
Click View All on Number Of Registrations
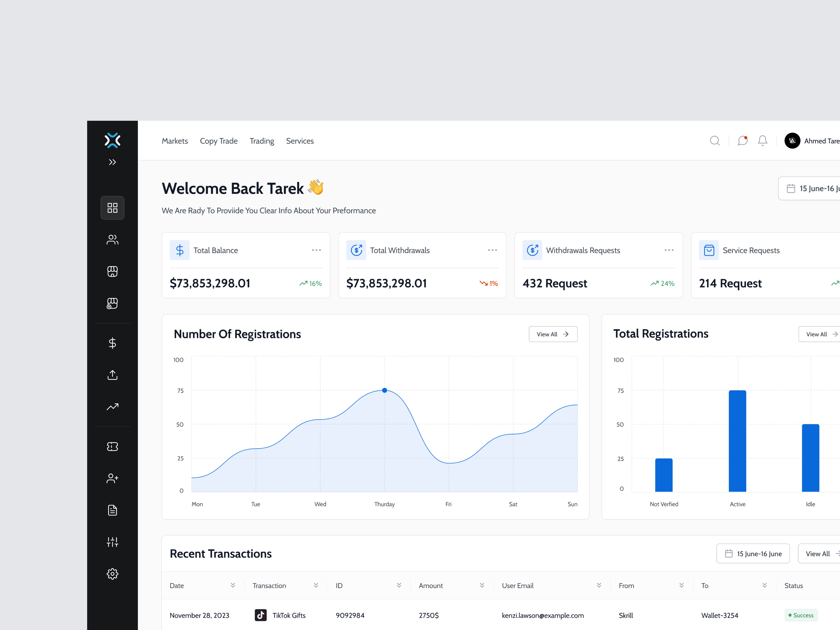[553, 334]
